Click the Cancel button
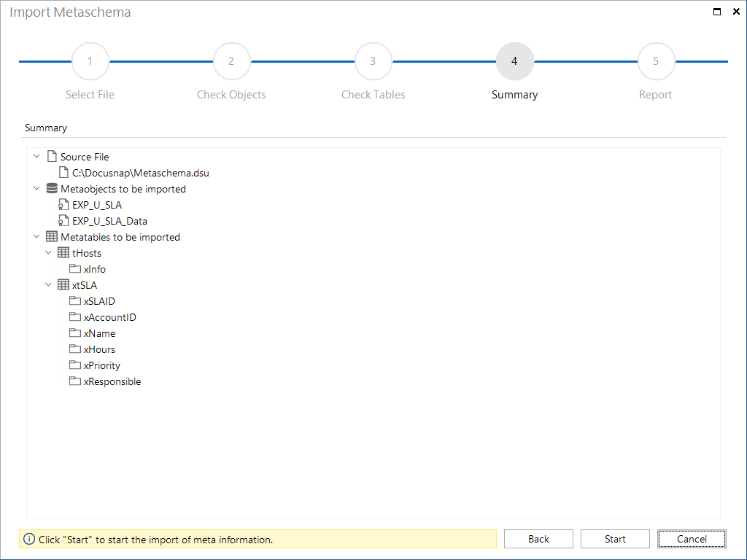The height and width of the screenshot is (560, 747). 691,538
